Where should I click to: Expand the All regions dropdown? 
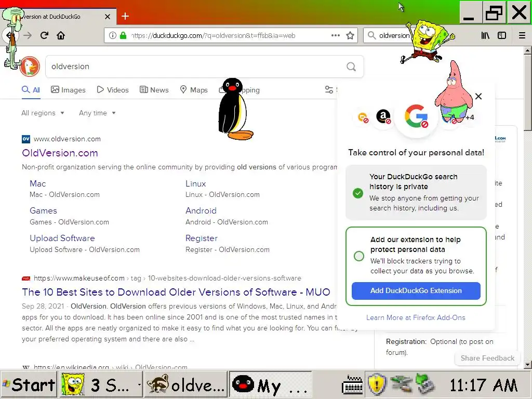(43, 113)
